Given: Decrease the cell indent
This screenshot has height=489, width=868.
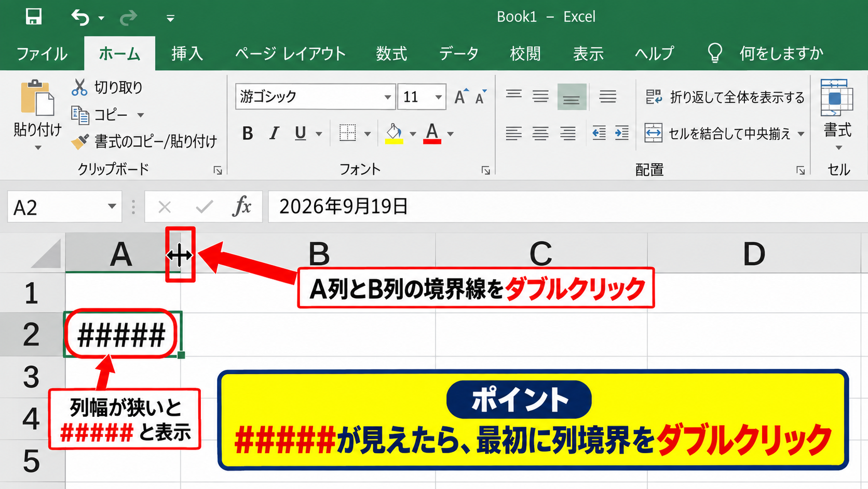Looking at the screenshot, I should 599,134.
